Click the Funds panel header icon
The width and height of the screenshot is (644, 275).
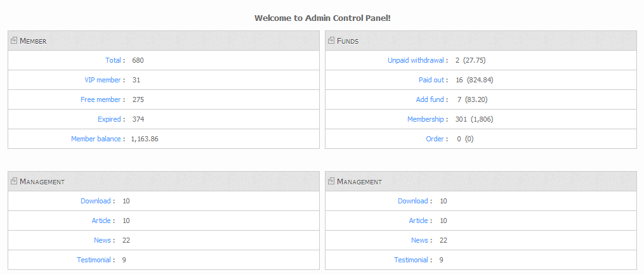click(331, 40)
